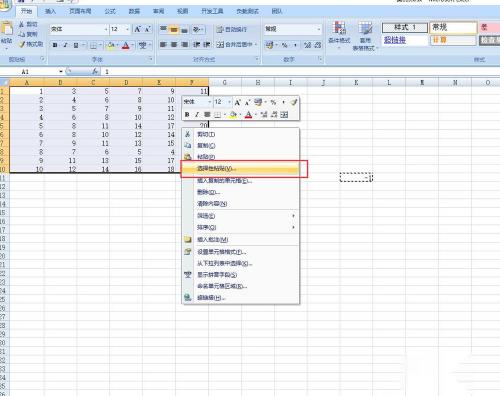This screenshot has width=500, height=396.
Task: Click the ribbon Borders icon
Action: pyautogui.click(x=93, y=45)
